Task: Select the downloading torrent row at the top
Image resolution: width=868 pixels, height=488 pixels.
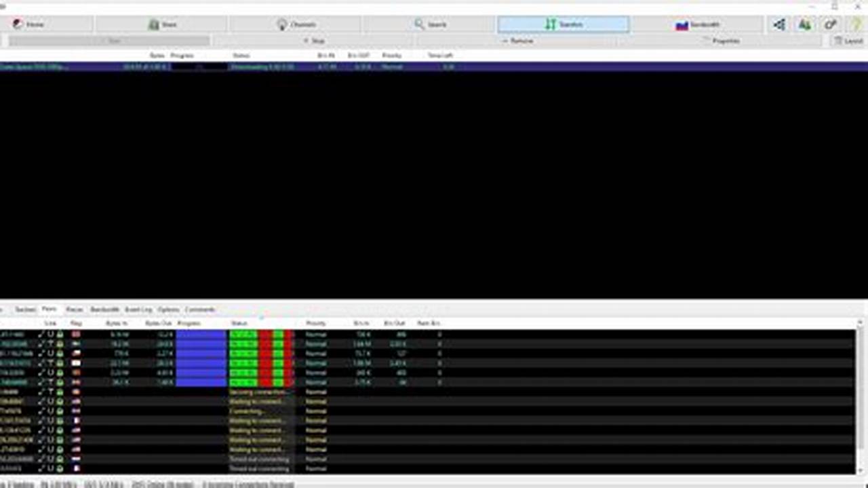Action: pyautogui.click(x=102, y=67)
